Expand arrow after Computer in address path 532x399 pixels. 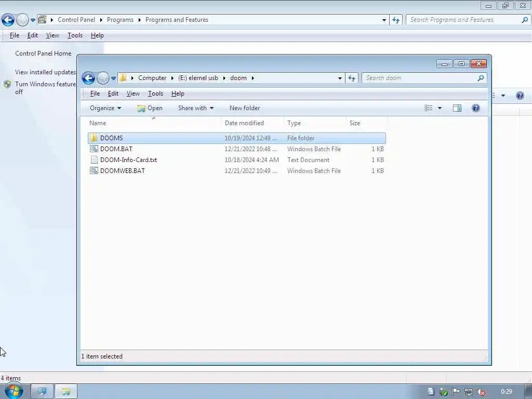point(172,78)
